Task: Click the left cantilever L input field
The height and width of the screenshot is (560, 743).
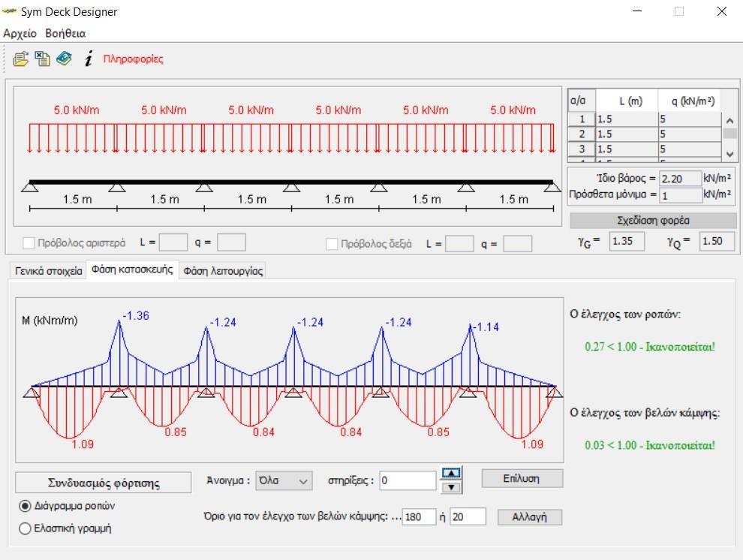Action: (173, 242)
